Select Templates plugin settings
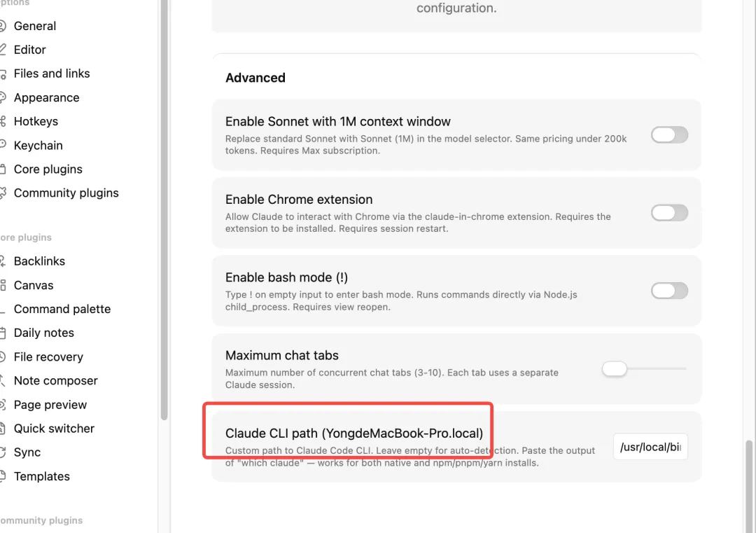This screenshot has width=756, height=533. point(41,476)
